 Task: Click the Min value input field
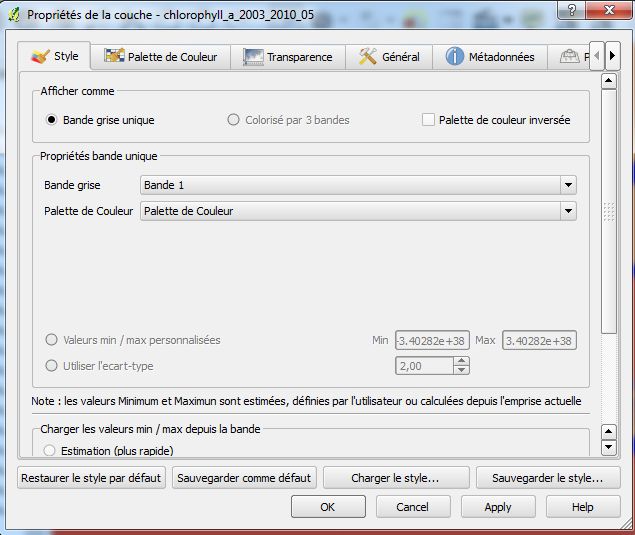pyautogui.click(x=432, y=341)
